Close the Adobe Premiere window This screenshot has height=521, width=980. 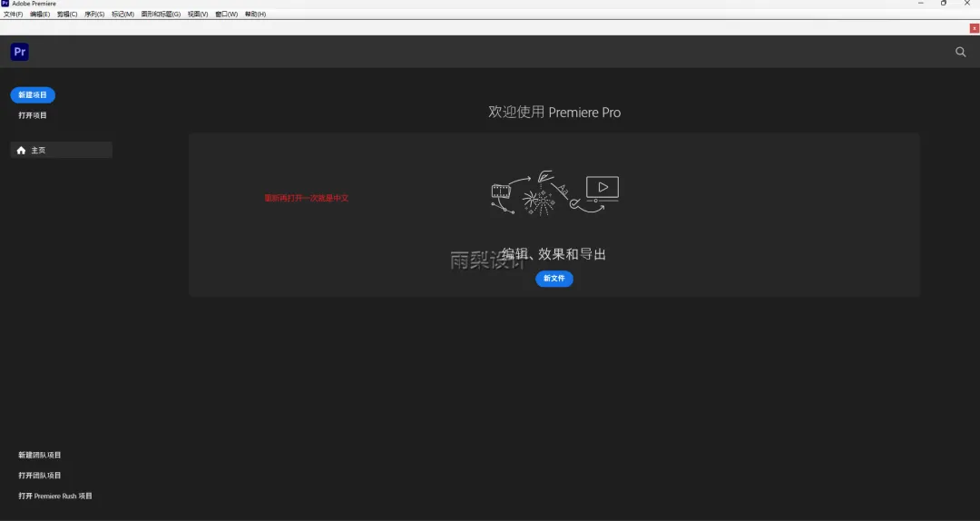[967, 3]
